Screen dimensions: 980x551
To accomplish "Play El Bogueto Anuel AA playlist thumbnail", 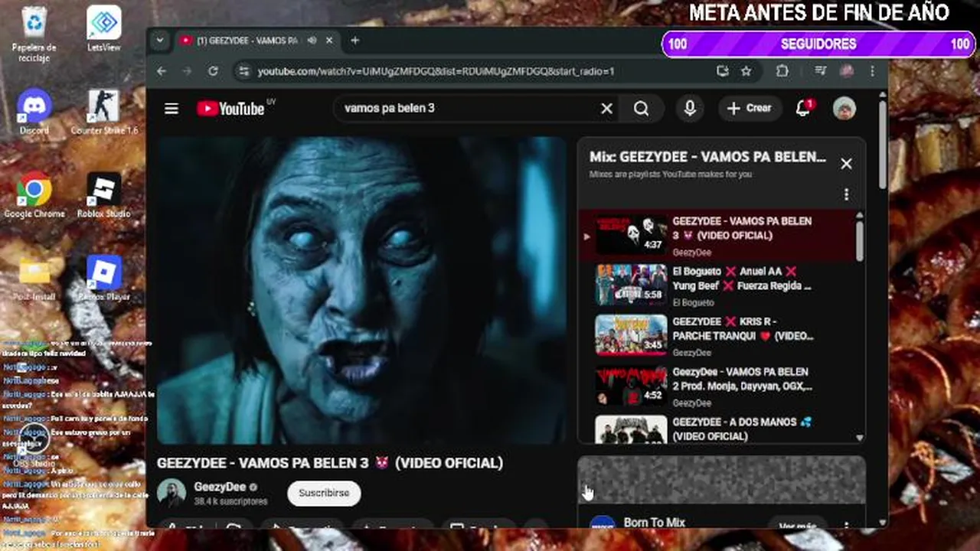I will [631, 285].
